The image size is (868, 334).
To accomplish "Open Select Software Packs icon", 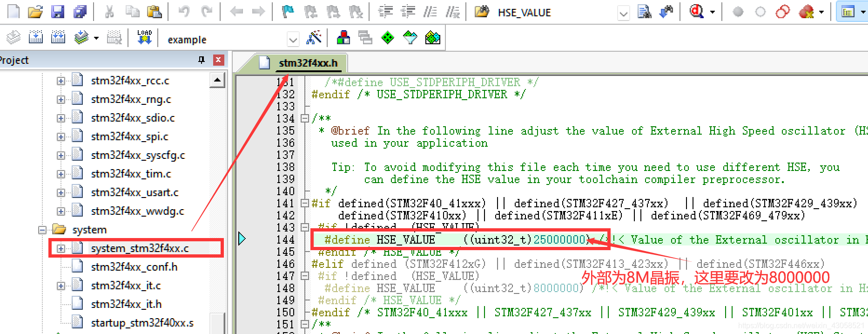I will 410,37.
